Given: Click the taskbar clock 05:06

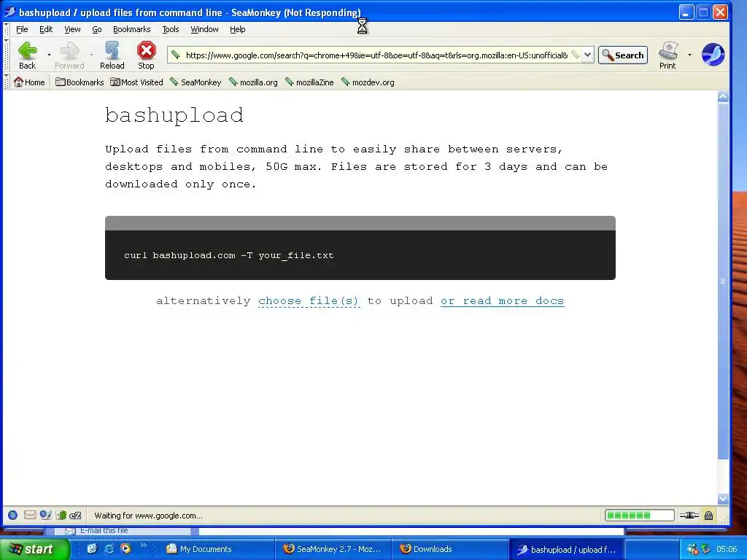Looking at the screenshot, I should 727,549.
